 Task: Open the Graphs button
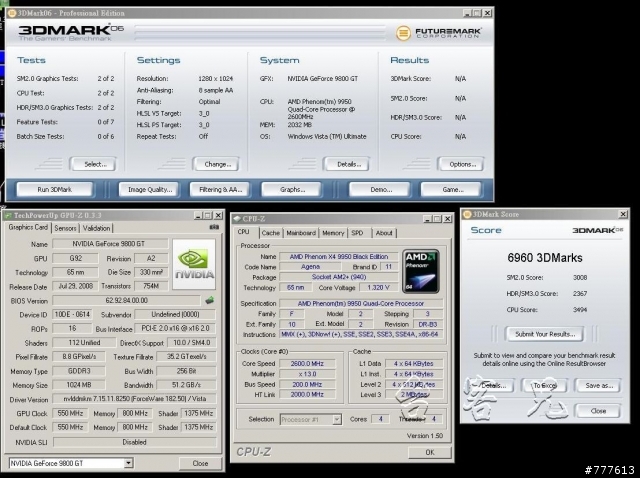click(x=292, y=189)
